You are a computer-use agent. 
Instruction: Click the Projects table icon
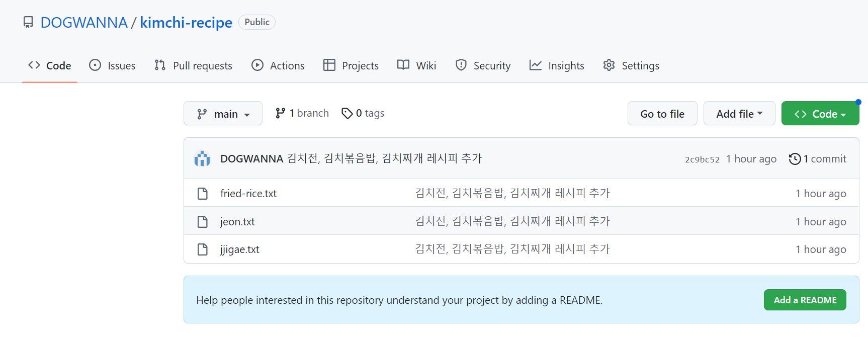point(329,65)
